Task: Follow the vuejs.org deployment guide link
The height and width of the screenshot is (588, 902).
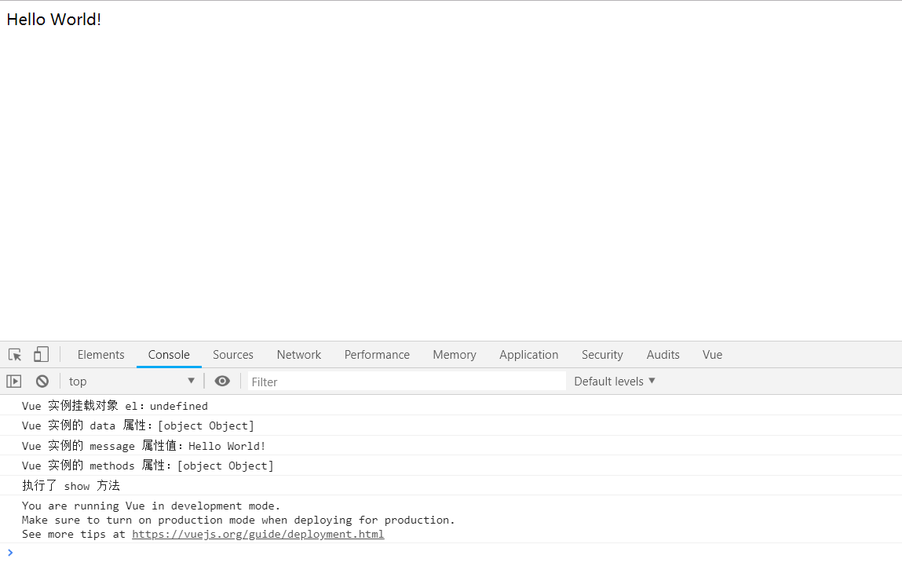Action: (x=257, y=534)
